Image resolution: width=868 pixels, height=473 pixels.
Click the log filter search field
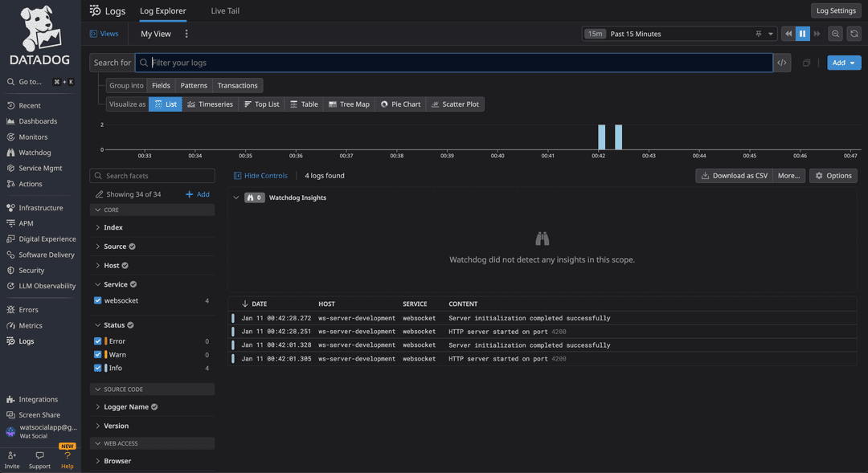tap(454, 63)
